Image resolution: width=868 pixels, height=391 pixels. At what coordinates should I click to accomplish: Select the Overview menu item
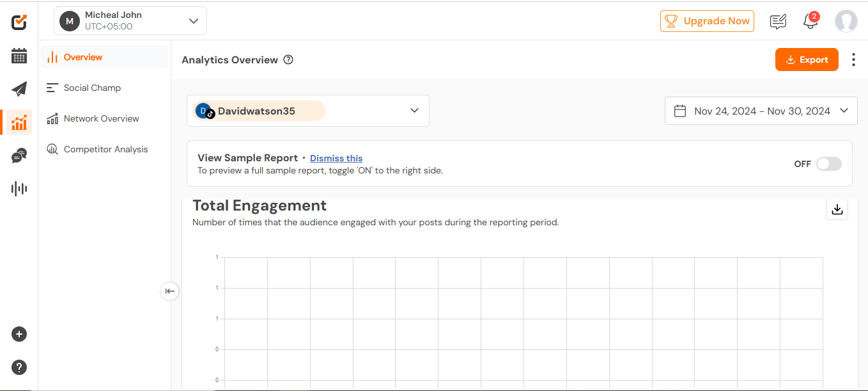tap(105, 57)
